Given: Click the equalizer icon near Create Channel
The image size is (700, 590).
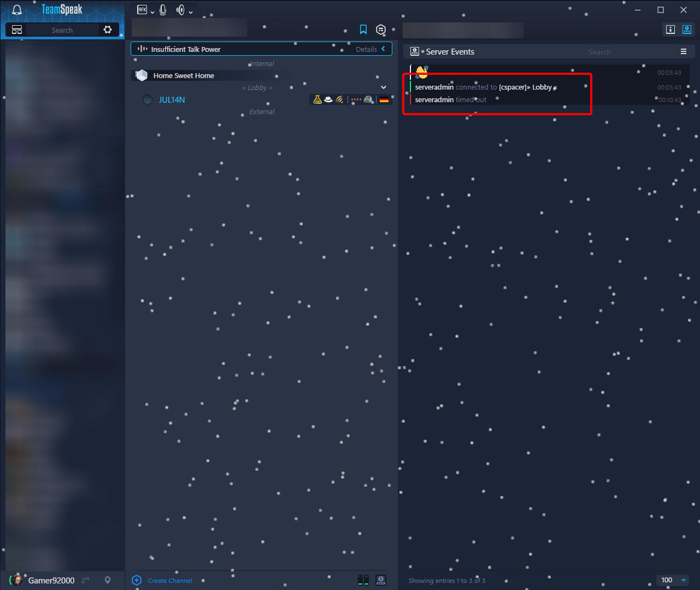Looking at the screenshot, I should point(363,580).
